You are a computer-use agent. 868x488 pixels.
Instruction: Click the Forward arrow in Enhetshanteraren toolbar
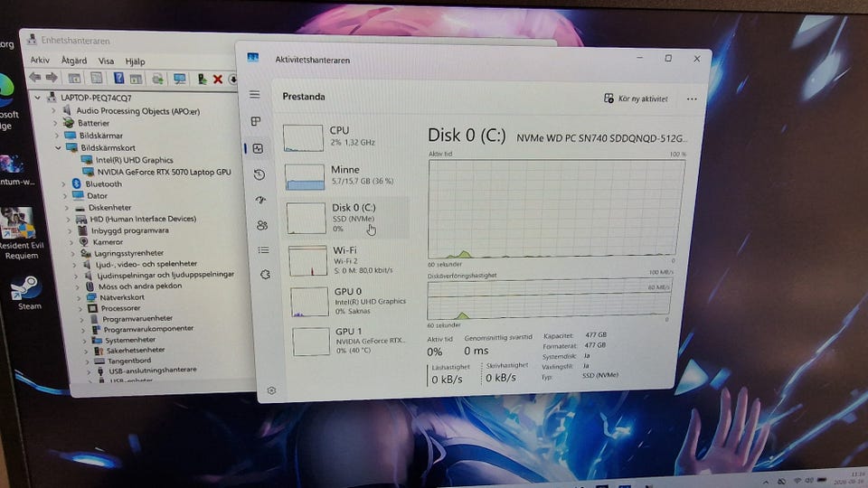[x=52, y=77]
